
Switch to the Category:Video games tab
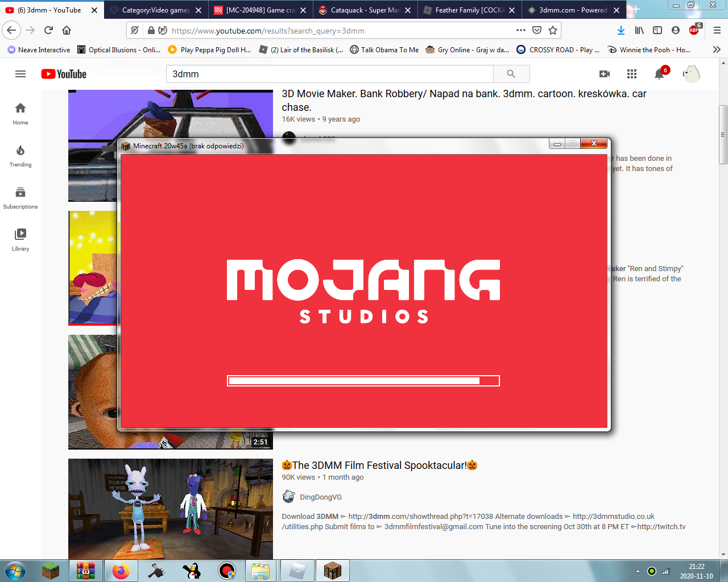point(156,10)
